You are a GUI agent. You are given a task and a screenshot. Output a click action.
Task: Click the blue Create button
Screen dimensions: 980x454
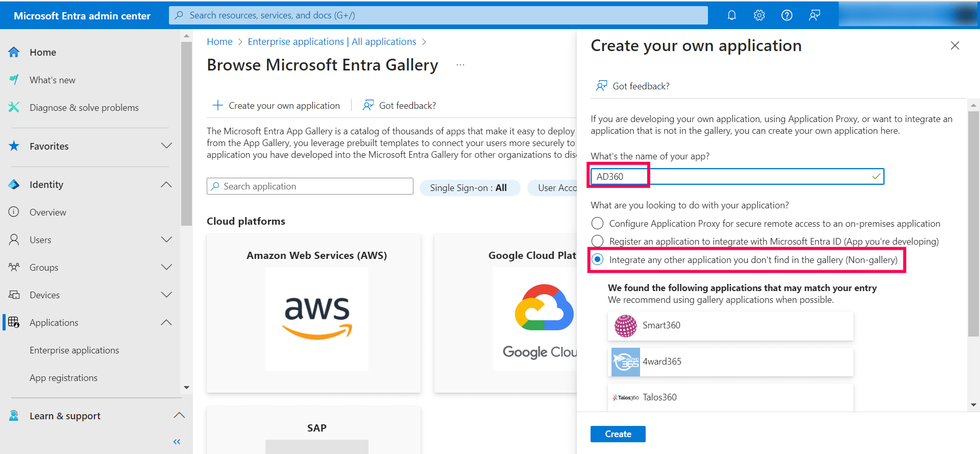tap(618, 434)
